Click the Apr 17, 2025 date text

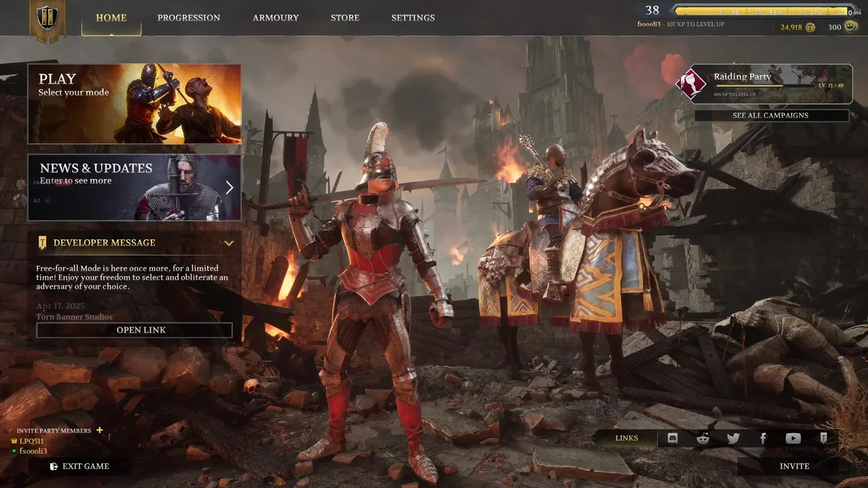(x=60, y=306)
